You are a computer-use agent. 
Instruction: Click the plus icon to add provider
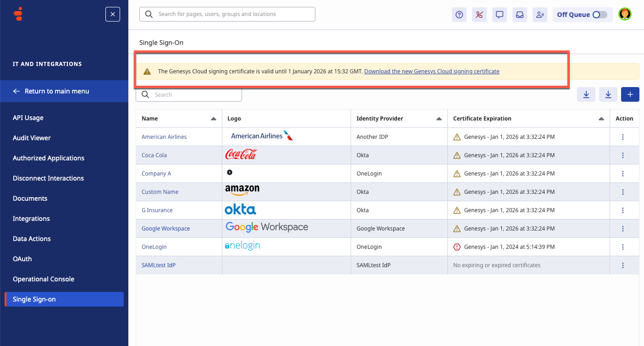(630, 94)
